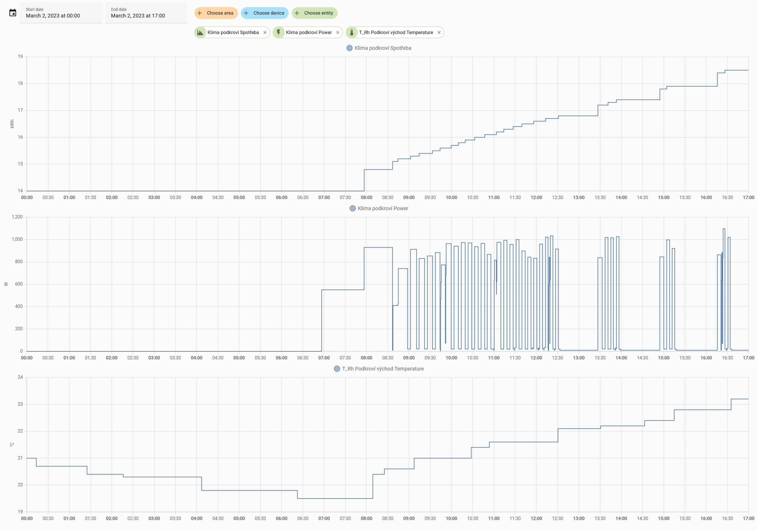Click the thermometer icon on Temperature chip
The width and height of the screenshot is (759, 532).
(352, 32)
